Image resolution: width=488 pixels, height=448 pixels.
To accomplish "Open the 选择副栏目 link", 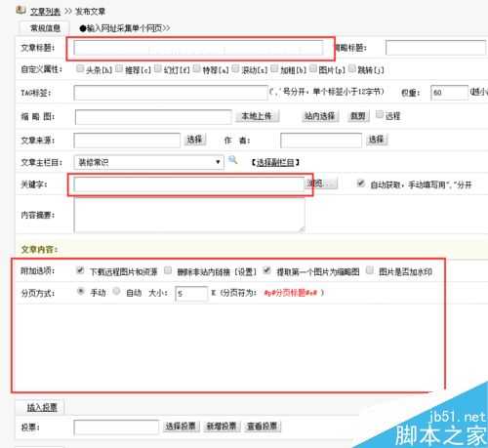I will (275, 162).
